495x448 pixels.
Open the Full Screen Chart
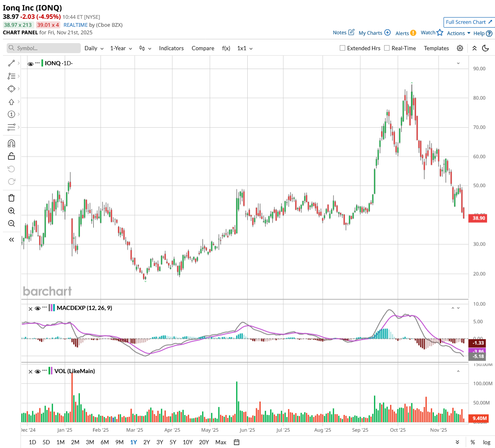(x=469, y=22)
